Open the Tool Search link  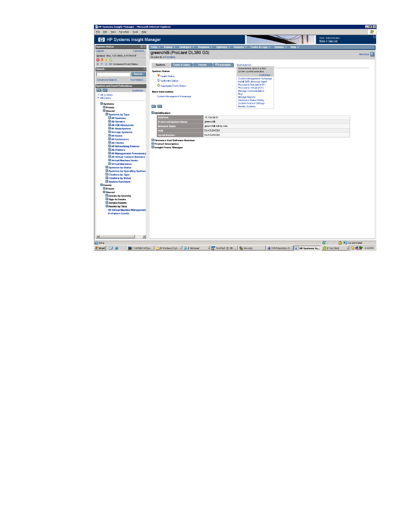pos(138,80)
